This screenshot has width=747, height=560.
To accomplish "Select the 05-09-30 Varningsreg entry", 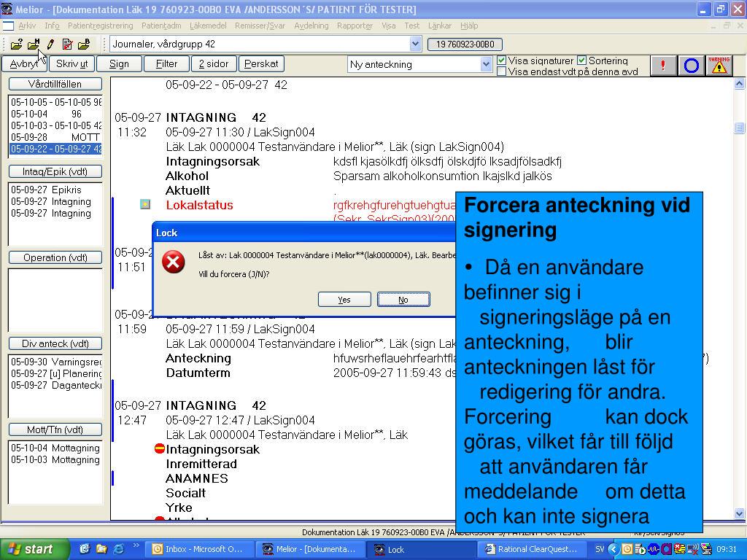I will click(x=55, y=362).
